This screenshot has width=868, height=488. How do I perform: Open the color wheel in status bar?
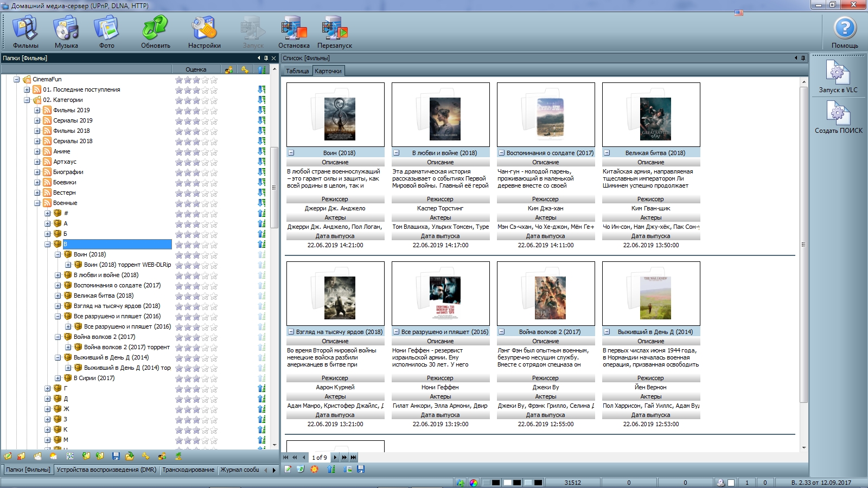pyautogui.click(x=474, y=483)
